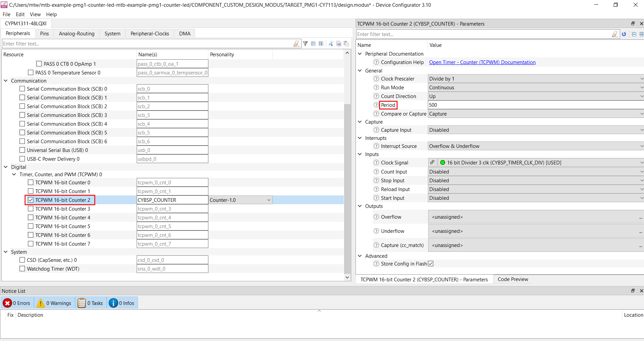Switch to the Code Preview tab

[513, 279]
